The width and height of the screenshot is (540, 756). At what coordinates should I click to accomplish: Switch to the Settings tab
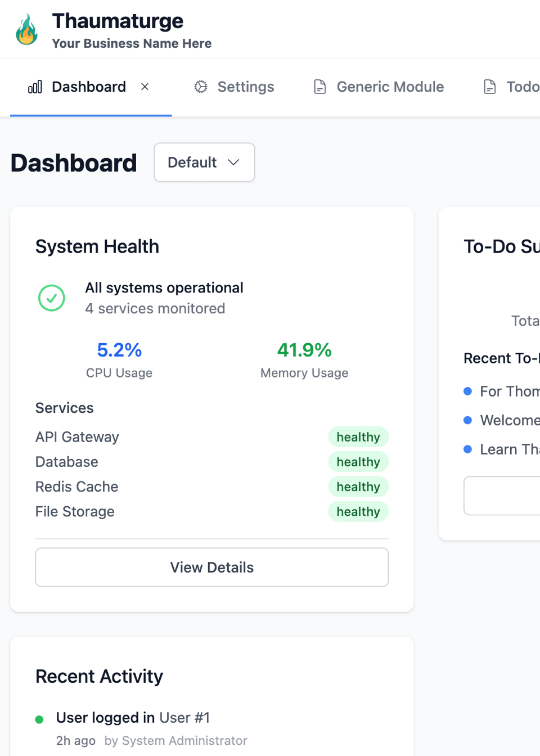click(245, 87)
